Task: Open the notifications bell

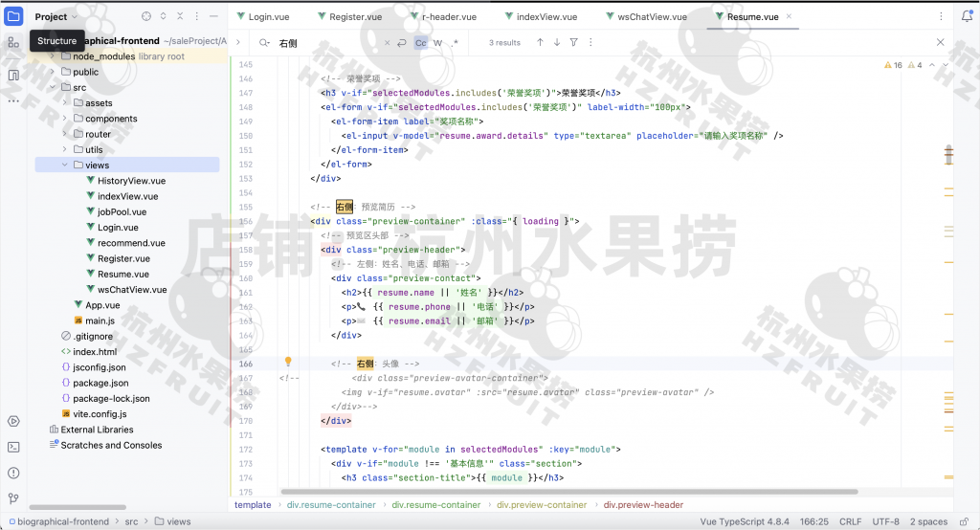Action: click(x=967, y=16)
